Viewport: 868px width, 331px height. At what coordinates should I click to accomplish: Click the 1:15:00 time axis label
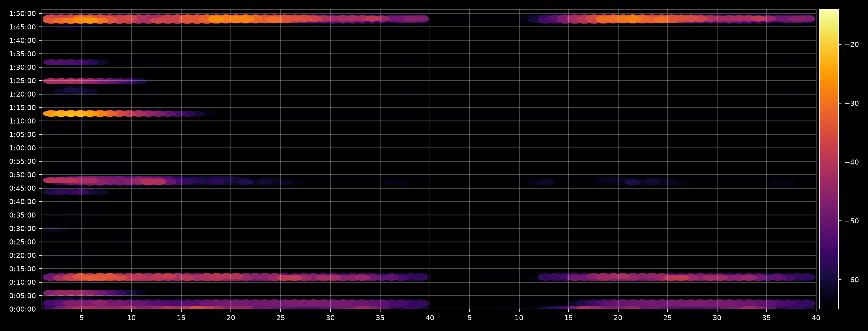pyautogui.click(x=22, y=108)
